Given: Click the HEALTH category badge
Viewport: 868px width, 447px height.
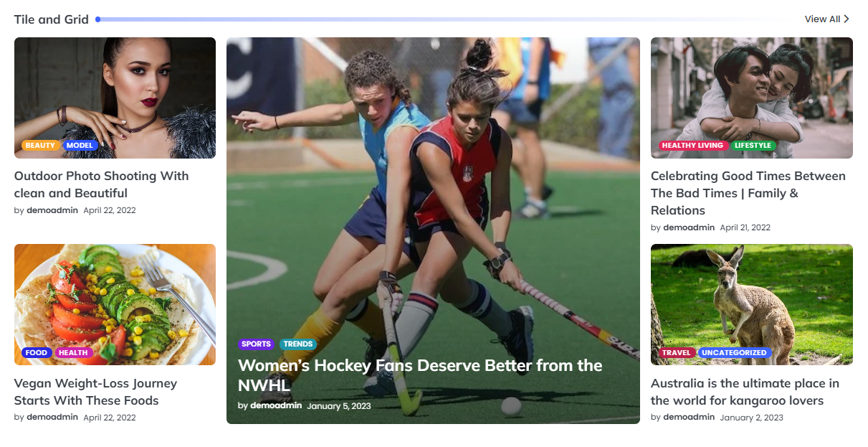Looking at the screenshot, I should (x=73, y=353).
